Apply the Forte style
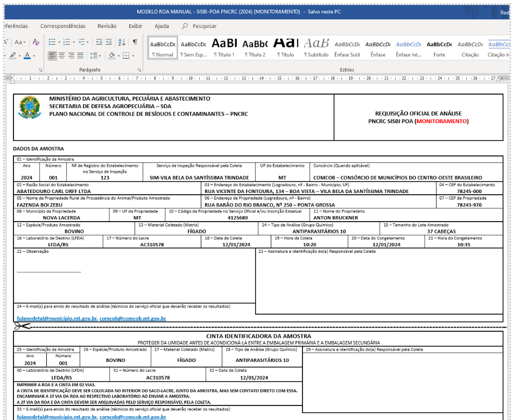The height and width of the screenshot is (420, 513). tap(439, 48)
